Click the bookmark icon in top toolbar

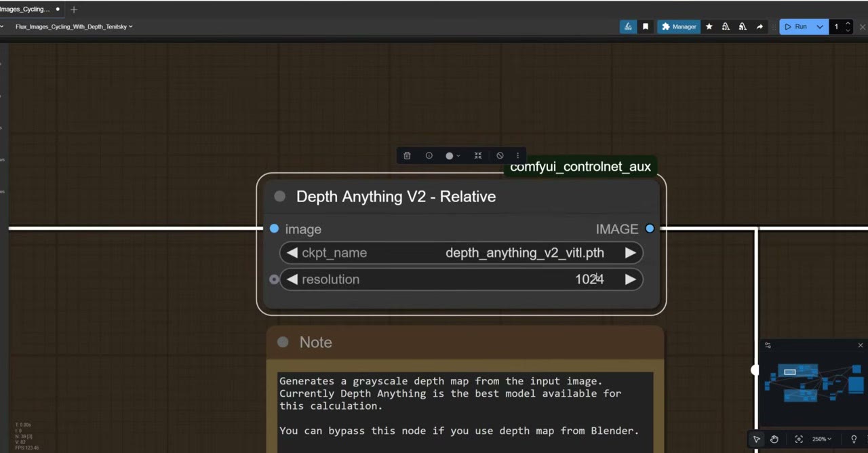coord(646,26)
